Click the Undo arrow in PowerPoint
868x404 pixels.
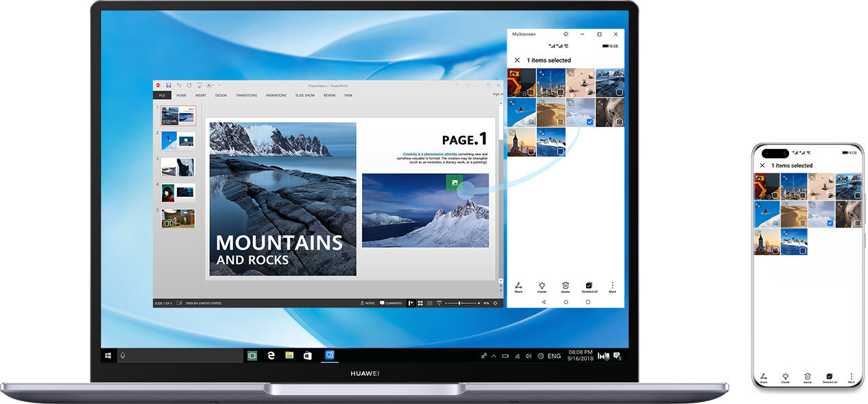(179, 86)
